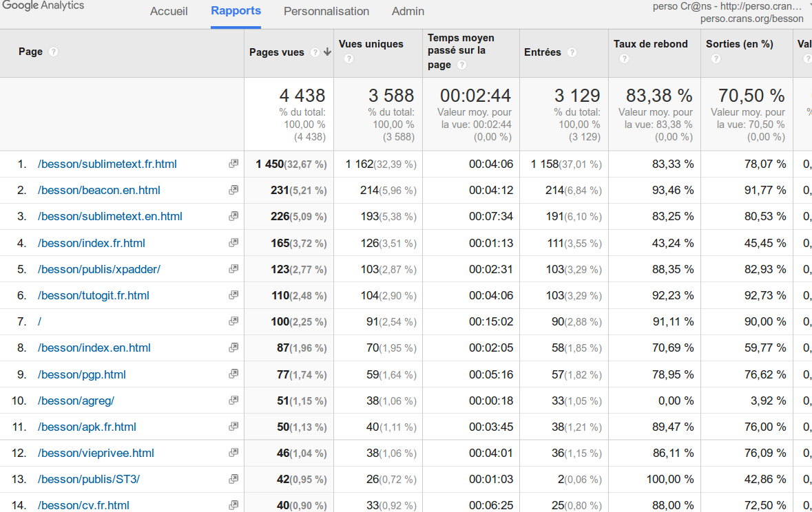This screenshot has height=512, width=812.
Task: Click help icon next to Entrées header
Action: click(572, 52)
